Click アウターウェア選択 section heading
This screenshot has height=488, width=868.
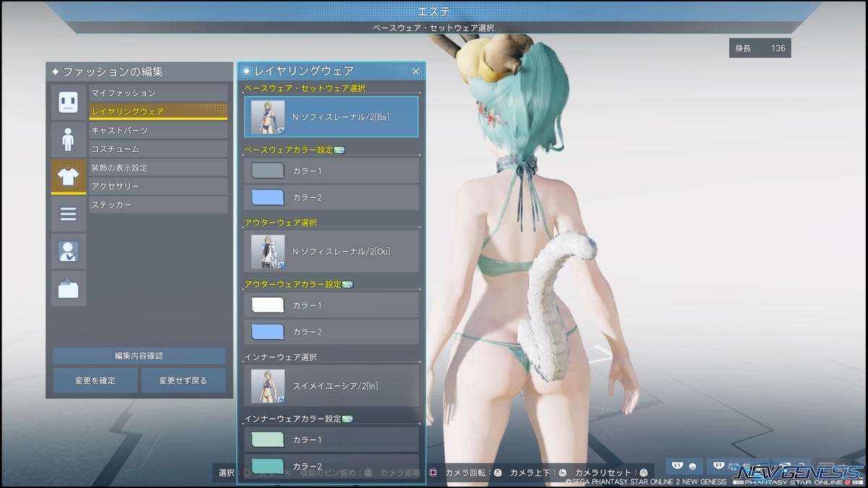pyautogui.click(x=281, y=222)
